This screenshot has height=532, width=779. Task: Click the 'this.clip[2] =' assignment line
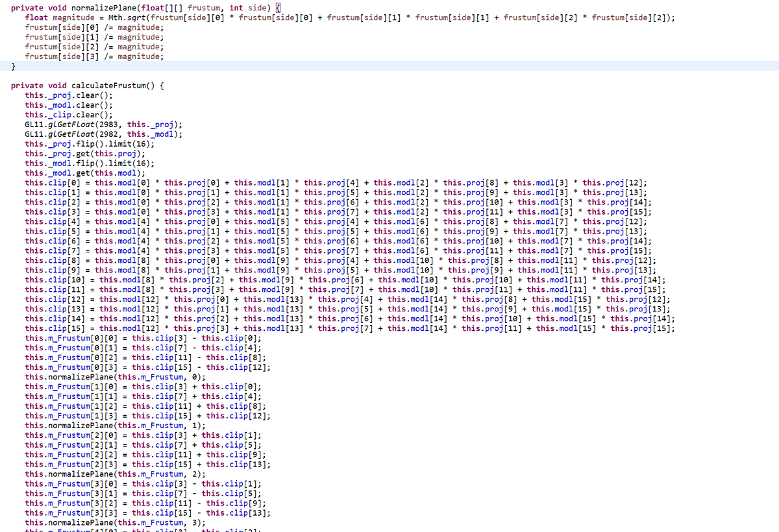(x=338, y=202)
